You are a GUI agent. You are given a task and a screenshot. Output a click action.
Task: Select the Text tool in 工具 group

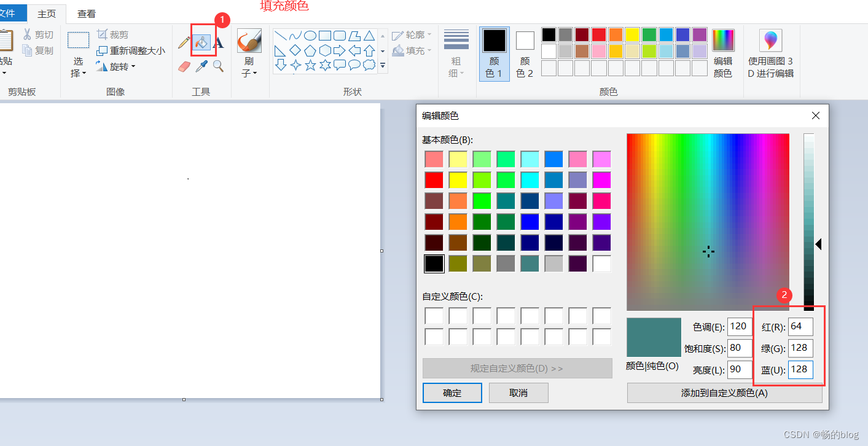coord(219,42)
